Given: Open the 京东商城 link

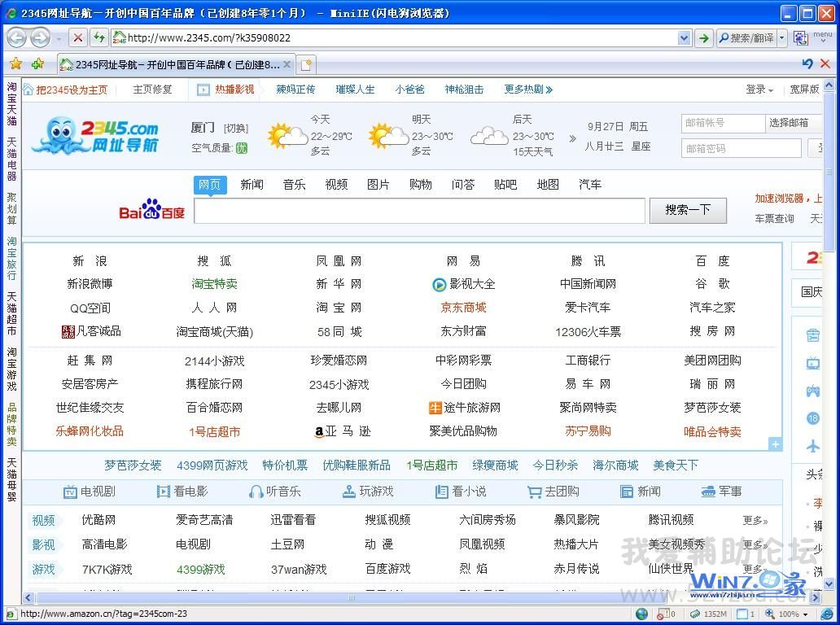Looking at the screenshot, I should [463, 308].
